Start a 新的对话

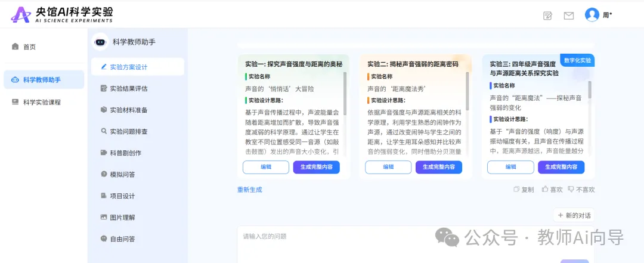(x=574, y=215)
